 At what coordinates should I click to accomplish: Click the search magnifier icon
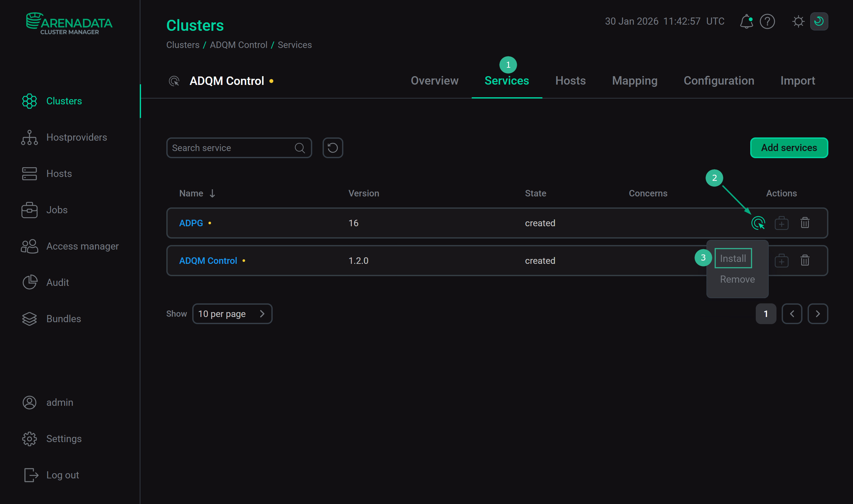click(300, 148)
